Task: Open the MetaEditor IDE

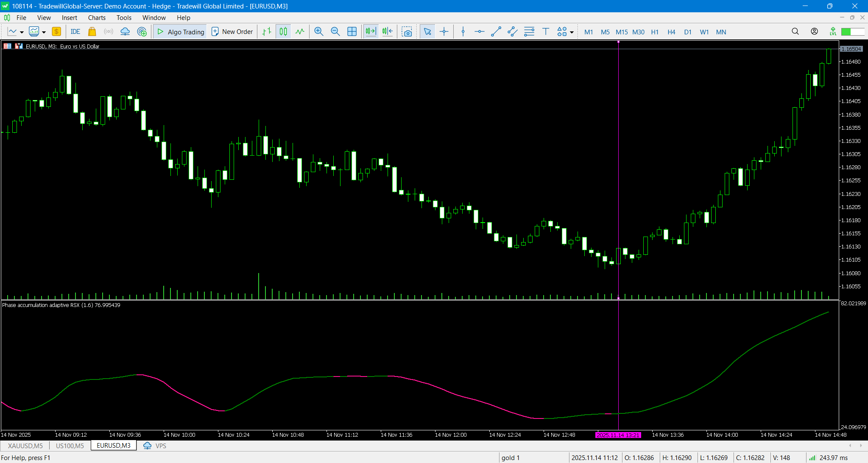Action: pyautogui.click(x=75, y=32)
